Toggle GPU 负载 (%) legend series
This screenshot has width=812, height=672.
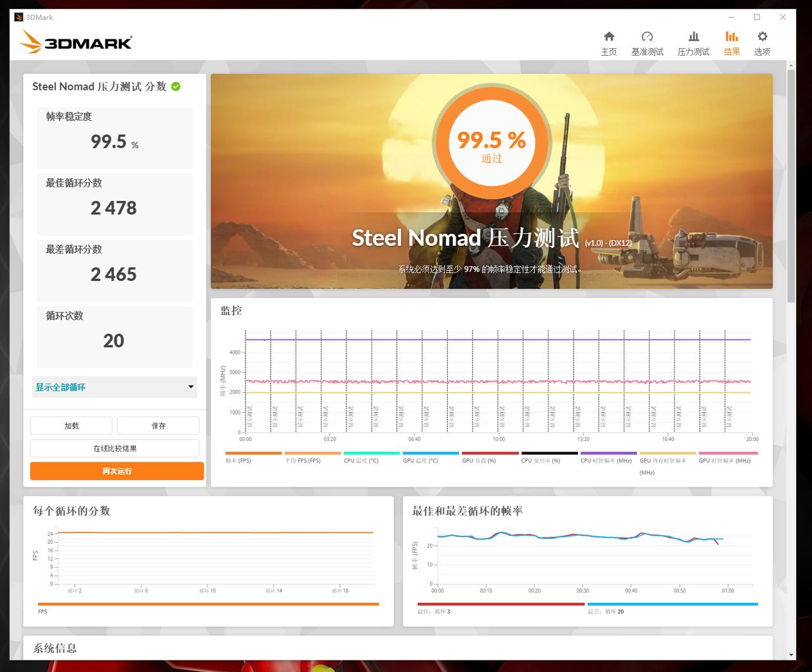pyautogui.click(x=490, y=458)
